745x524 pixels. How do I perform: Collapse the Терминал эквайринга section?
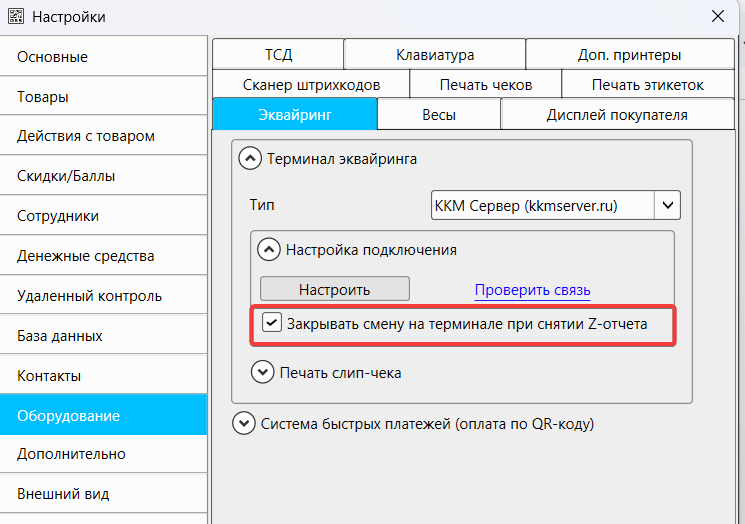(x=250, y=158)
